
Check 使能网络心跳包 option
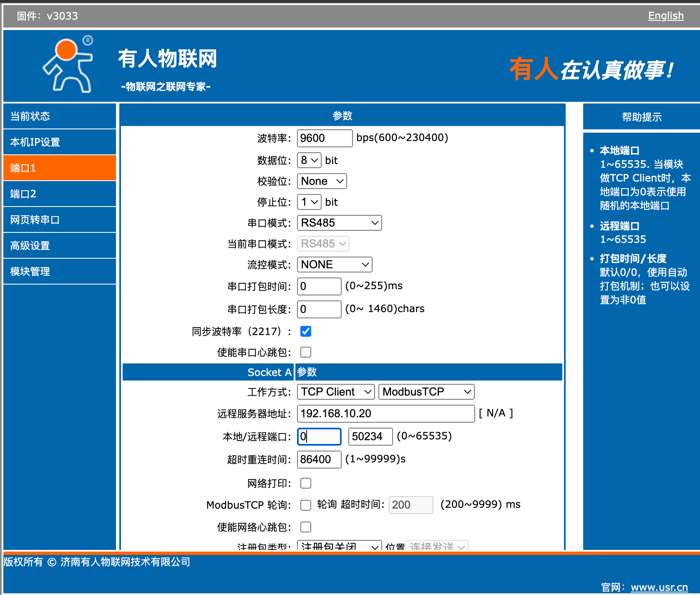(306, 527)
